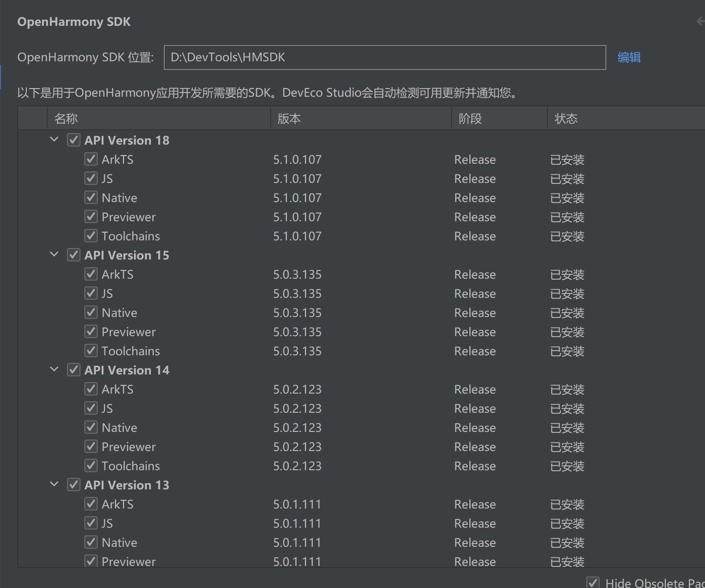This screenshot has height=588, width=705.
Task: Click the OpenHarmony SDK location field
Action: 385,57
